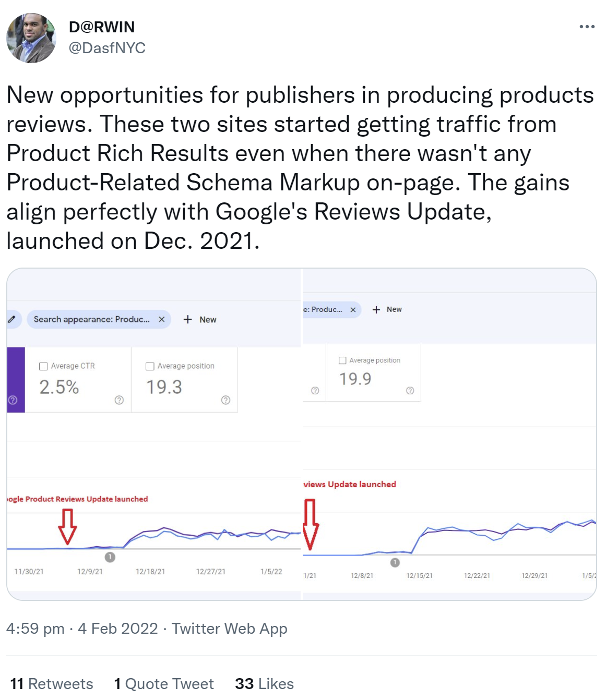Check Average position on the right-hand report

tap(342, 360)
